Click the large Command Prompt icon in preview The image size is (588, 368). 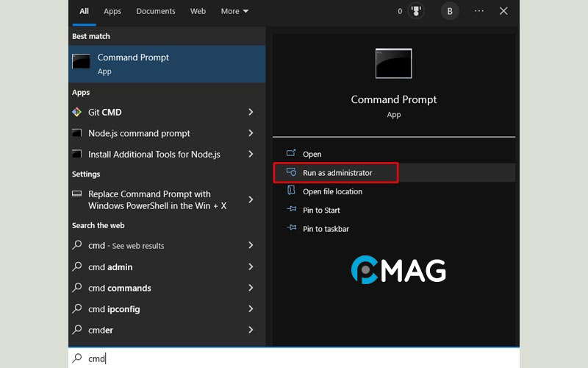pyautogui.click(x=393, y=64)
